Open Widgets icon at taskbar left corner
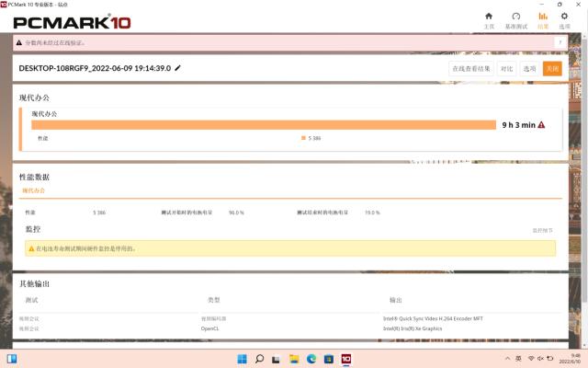 [12, 359]
